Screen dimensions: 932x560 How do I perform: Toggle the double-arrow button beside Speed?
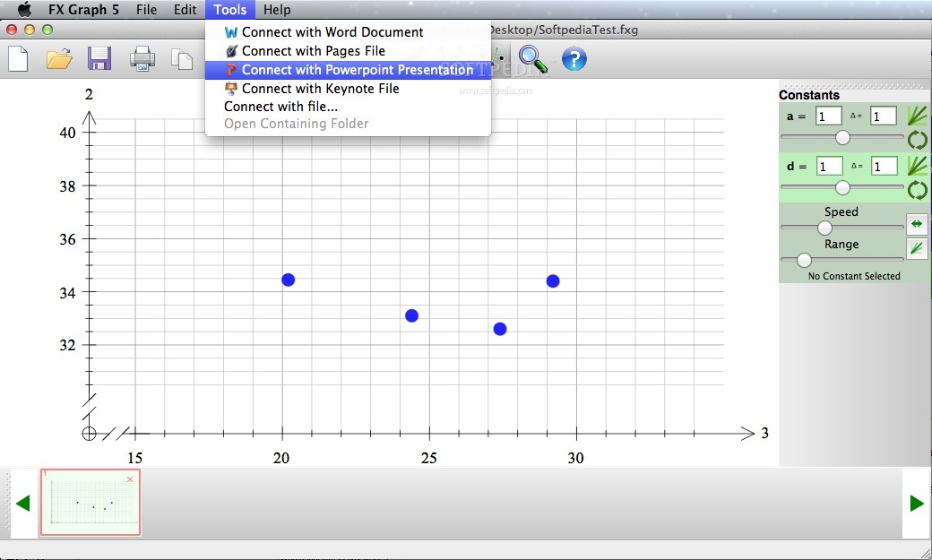[x=917, y=223]
